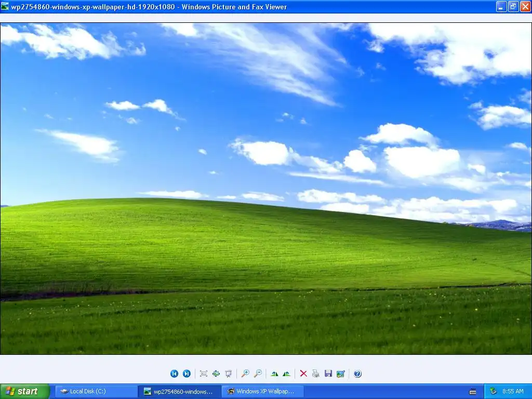Open the Windows start menu
532x399 pixels.
coord(25,391)
